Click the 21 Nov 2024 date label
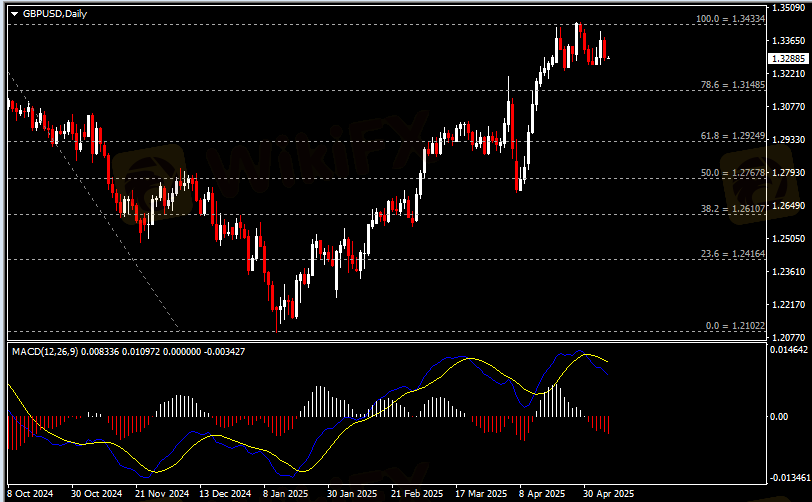Image resolution: width=812 pixels, height=502 pixels. [162, 494]
